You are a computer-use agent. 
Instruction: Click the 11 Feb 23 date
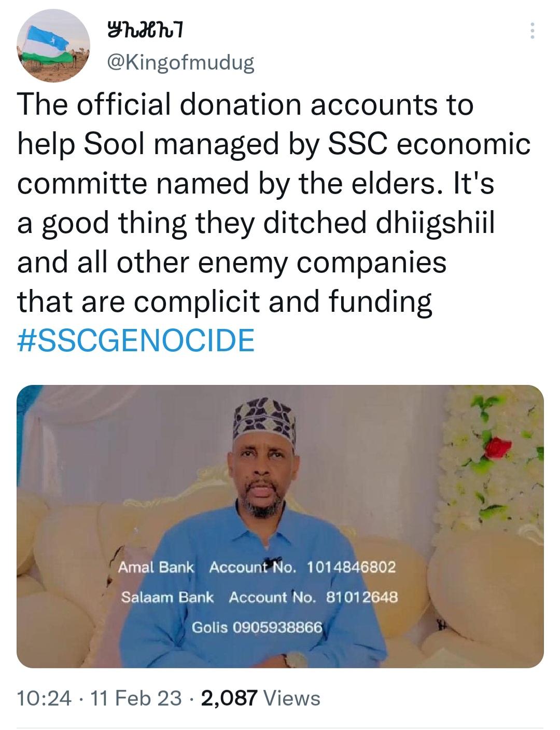click(136, 698)
